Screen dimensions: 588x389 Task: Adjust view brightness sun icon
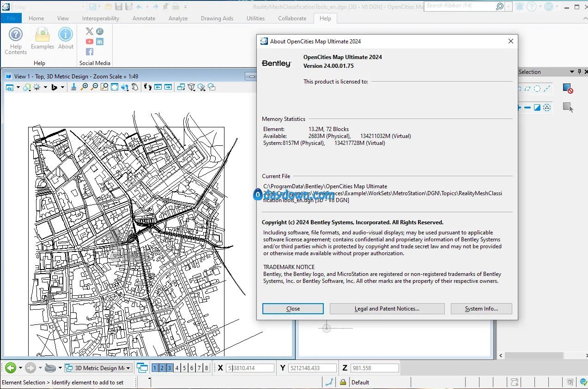(36, 87)
